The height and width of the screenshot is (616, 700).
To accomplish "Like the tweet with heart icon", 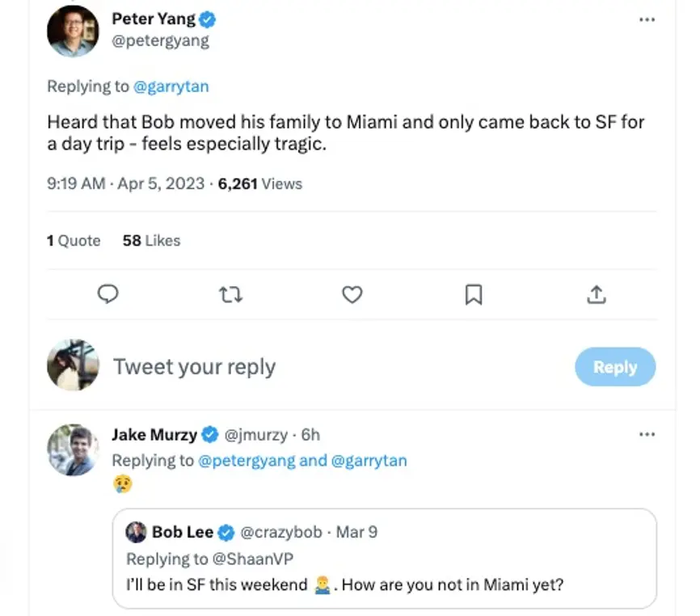I will click(x=352, y=294).
